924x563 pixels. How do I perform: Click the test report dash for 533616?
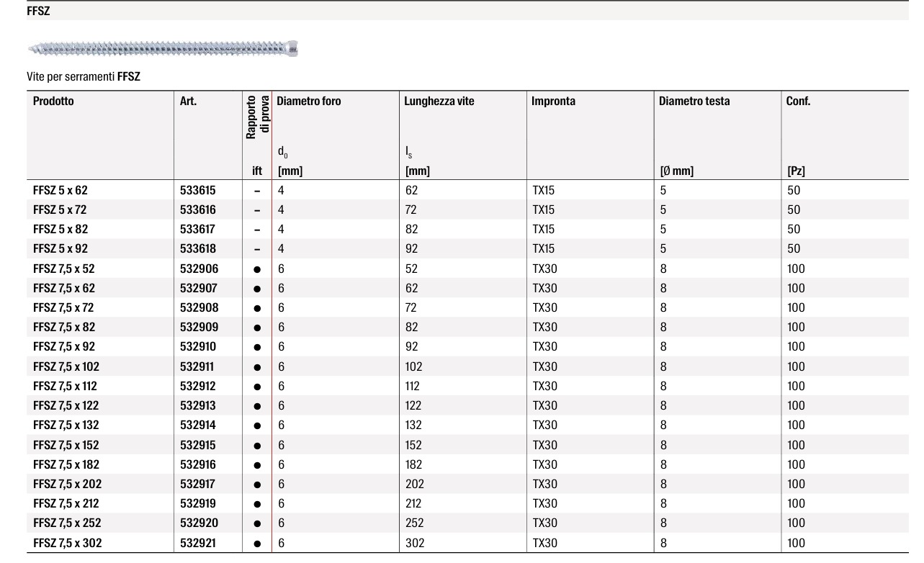[257, 210]
